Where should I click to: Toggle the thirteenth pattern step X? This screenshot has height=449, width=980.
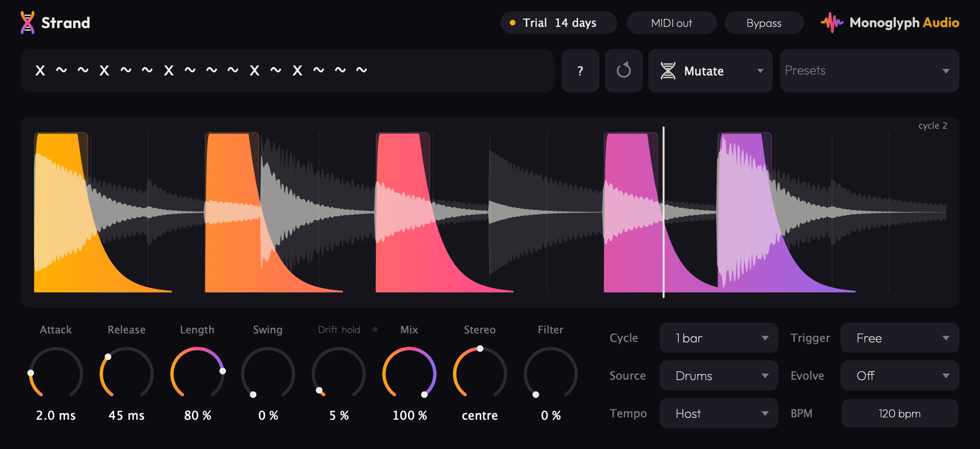coord(297,71)
